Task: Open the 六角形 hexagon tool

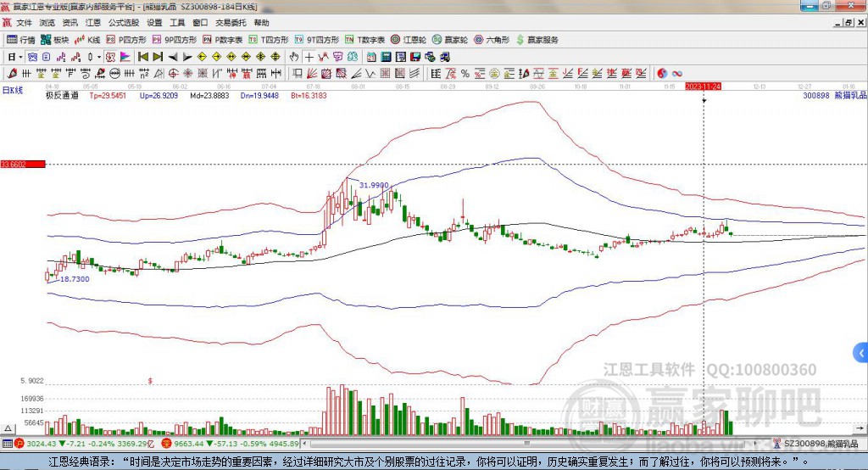Action: tap(492, 40)
